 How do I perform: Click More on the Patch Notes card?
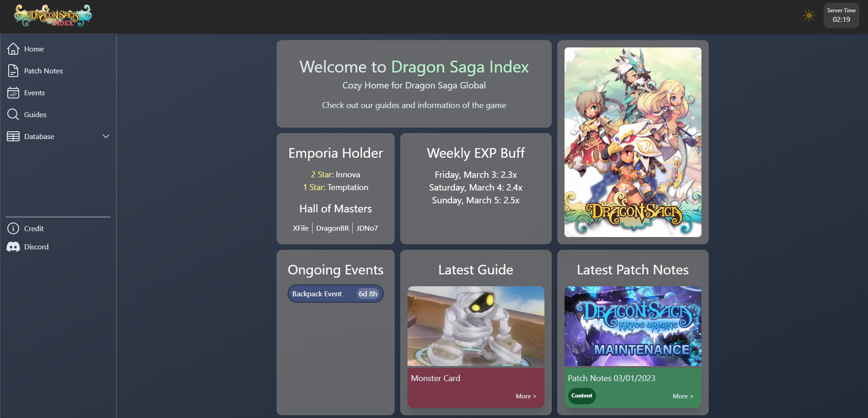pyautogui.click(x=683, y=396)
